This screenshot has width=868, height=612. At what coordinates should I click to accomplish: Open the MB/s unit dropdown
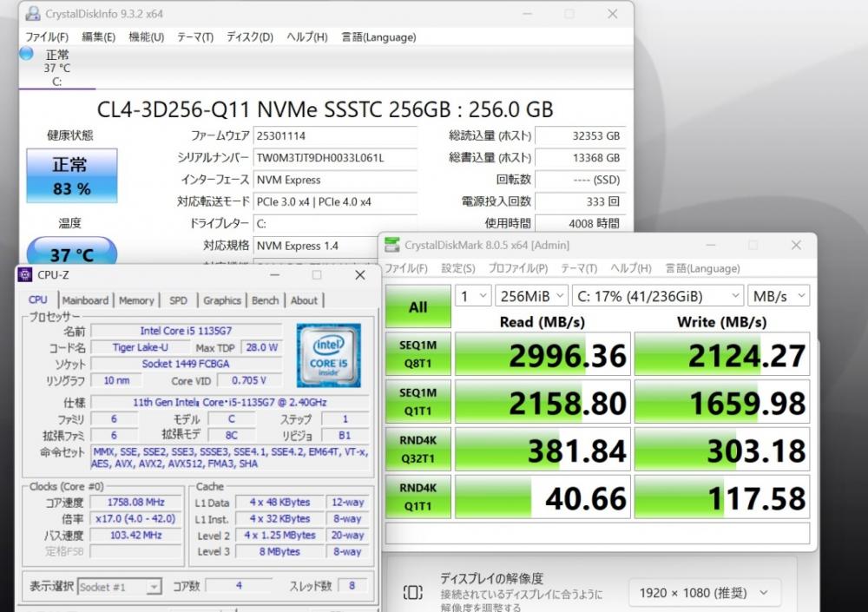(x=779, y=296)
